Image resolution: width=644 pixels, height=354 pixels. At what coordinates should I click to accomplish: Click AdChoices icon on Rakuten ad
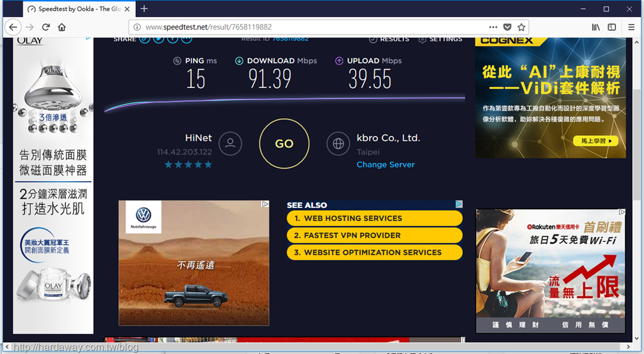[622, 213]
